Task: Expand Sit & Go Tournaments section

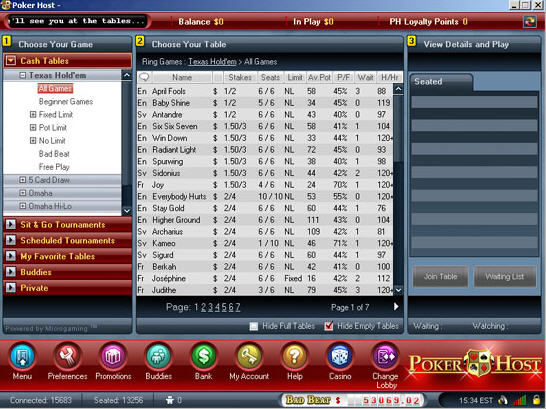Action: click(11, 225)
